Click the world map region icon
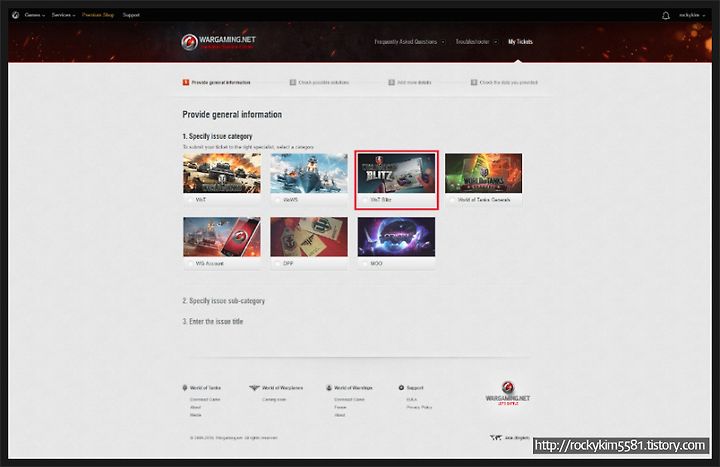720x467 pixels. coord(495,438)
